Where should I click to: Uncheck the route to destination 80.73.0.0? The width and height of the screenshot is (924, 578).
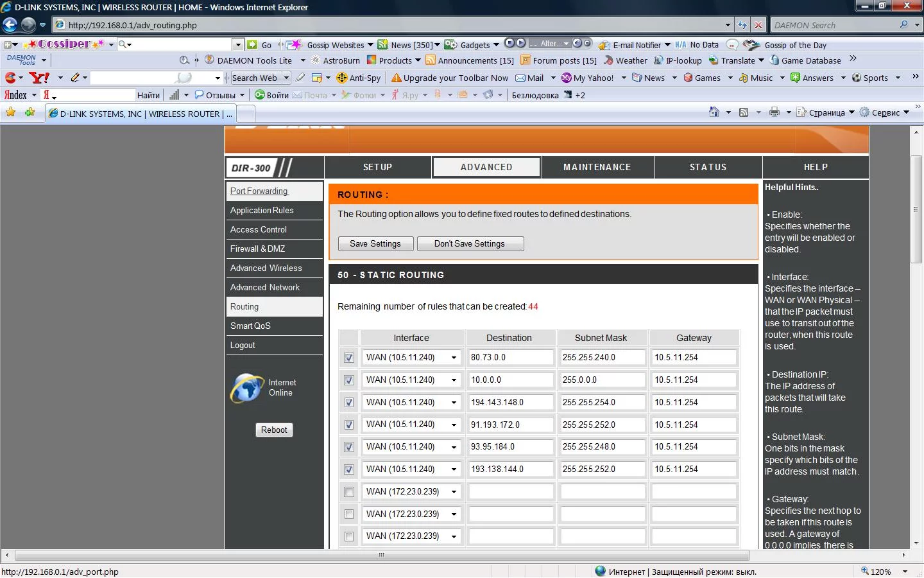click(349, 358)
